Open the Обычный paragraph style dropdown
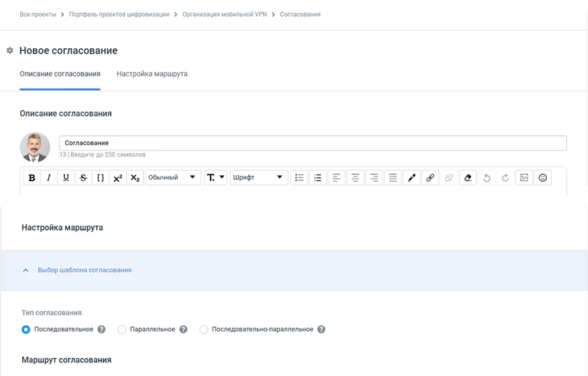This screenshot has width=588, height=376. (x=173, y=178)
